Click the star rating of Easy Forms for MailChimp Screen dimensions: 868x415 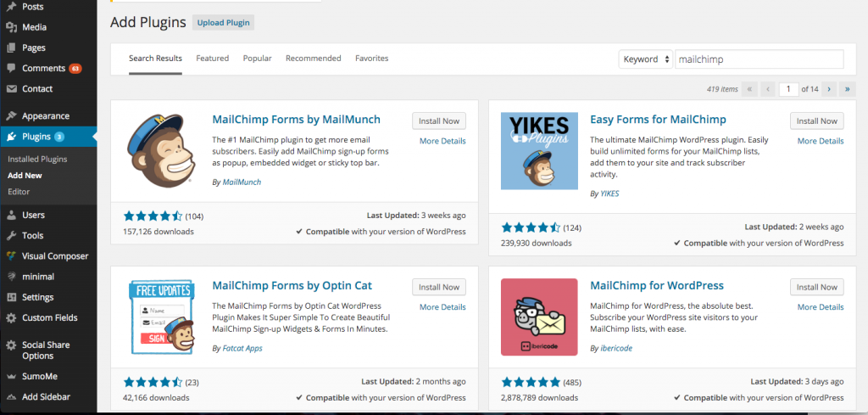coord(531,227)
